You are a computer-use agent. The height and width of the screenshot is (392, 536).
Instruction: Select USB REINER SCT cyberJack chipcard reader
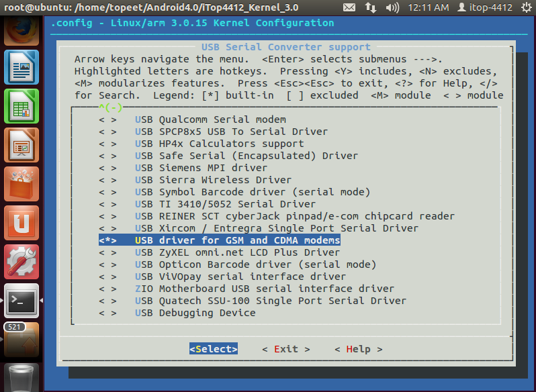tap(277, 216)
